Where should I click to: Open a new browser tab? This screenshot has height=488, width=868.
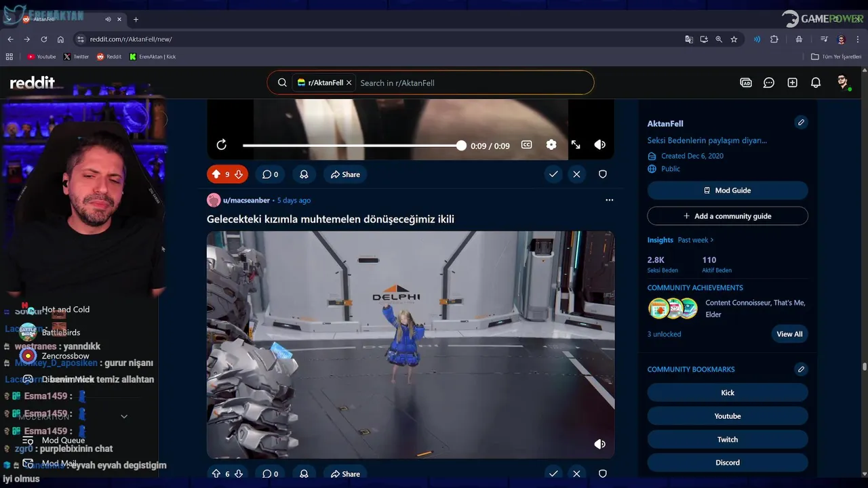pyautogui.click(x=136, y=19)
